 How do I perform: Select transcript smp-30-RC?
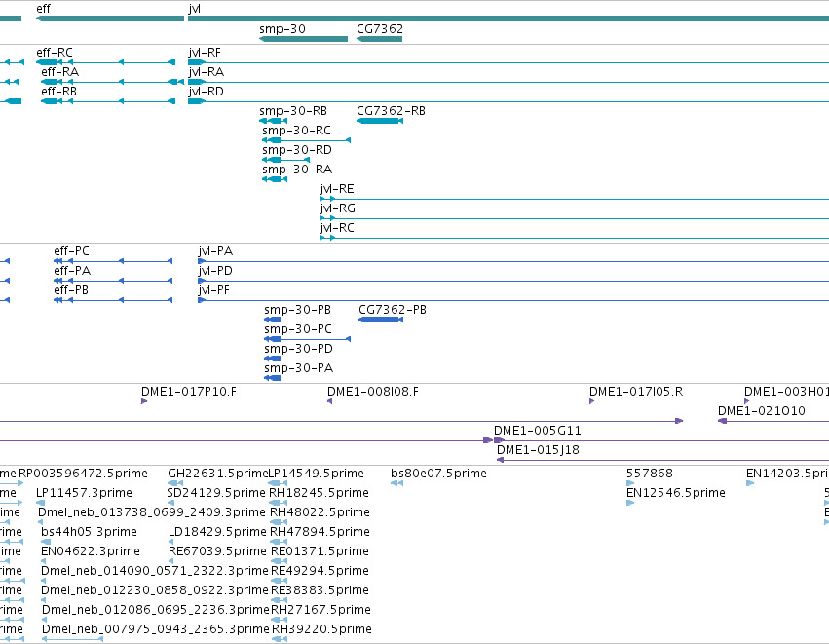click(307, 140)
